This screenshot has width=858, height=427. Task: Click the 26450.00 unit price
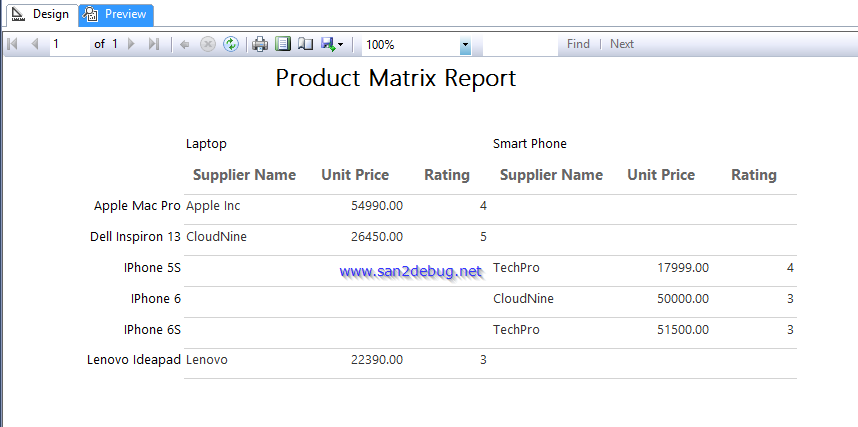click(x=377, y=236)
